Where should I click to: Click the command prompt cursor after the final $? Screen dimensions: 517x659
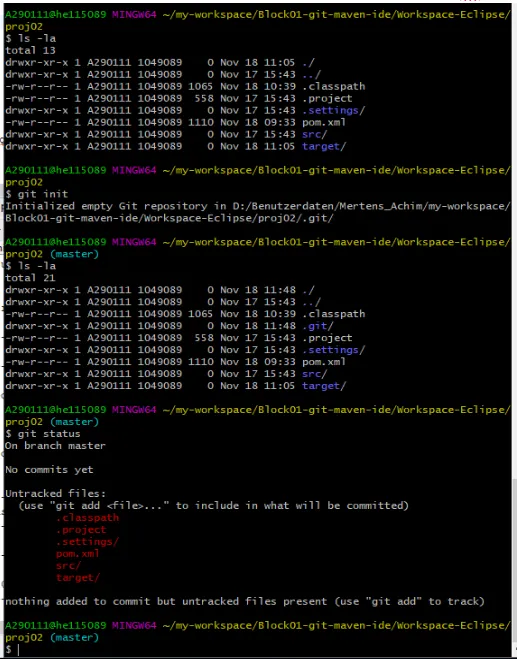[18, 650]
